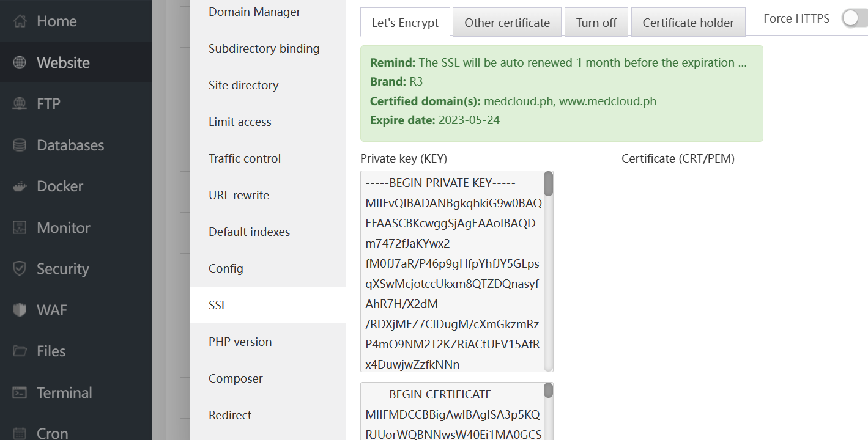Click the private key scrollbar handle

(x=548, y=184)
